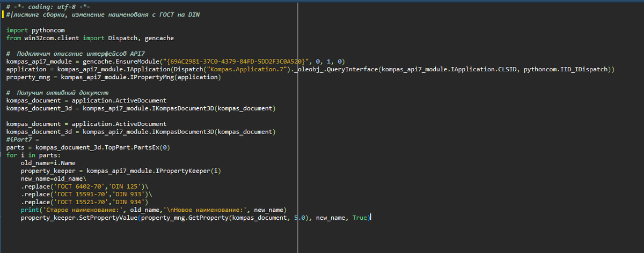The image size is (644, 253).
Task: Click the string 'DIN 125'
Action: pos(127,186)
